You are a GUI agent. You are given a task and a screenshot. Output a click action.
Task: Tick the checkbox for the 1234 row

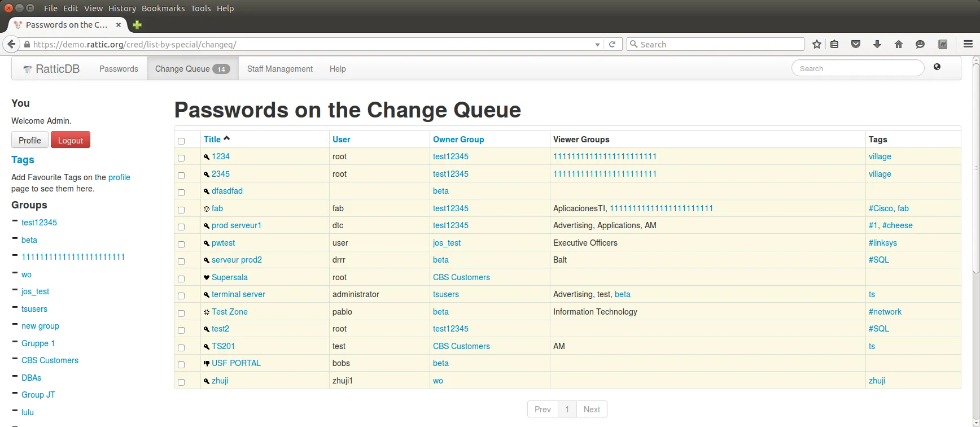[181, 158]
